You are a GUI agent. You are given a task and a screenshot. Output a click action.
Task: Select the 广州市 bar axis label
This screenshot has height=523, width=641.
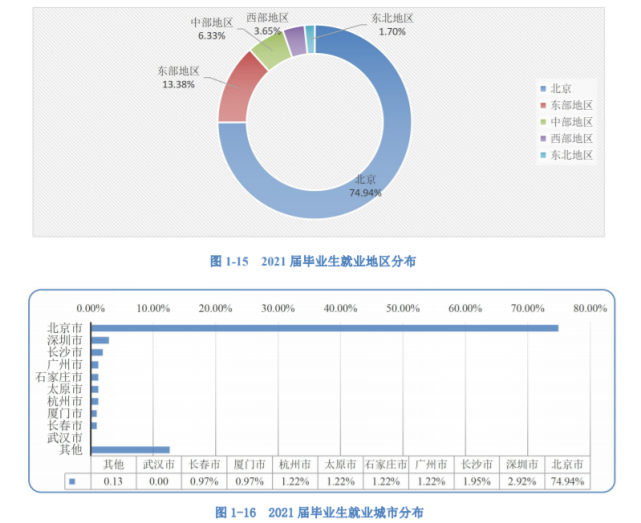[65, 365]
